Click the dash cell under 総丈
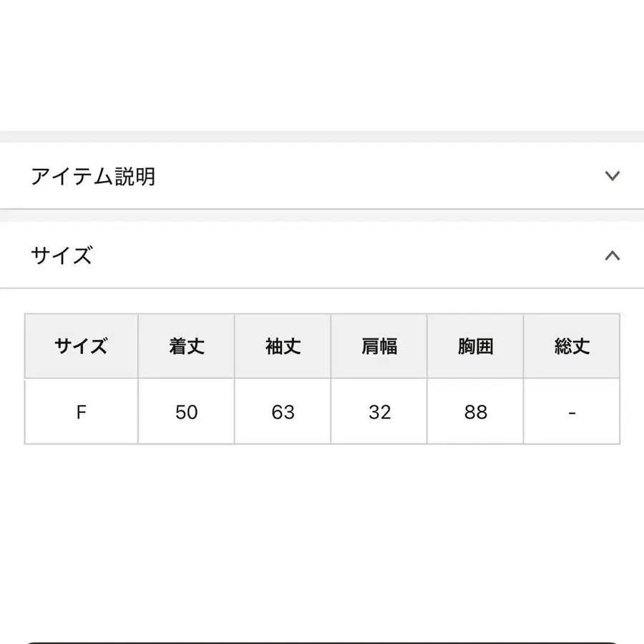This screenshot has width=644, height=644. tap(572, 412)
